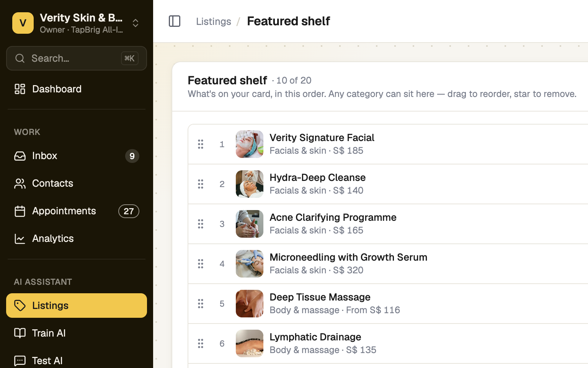Select the "Microneedling with Growth Serum" title
588x368 pixels.
(x=348, y=257)
